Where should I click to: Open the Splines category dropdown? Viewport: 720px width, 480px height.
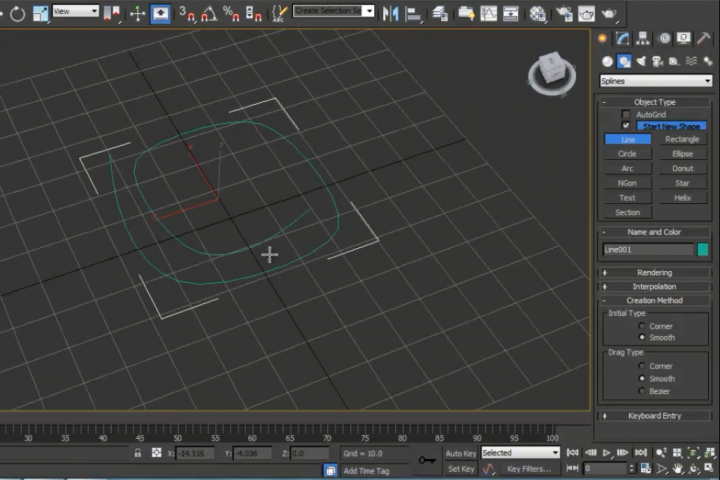coord(655,81)
